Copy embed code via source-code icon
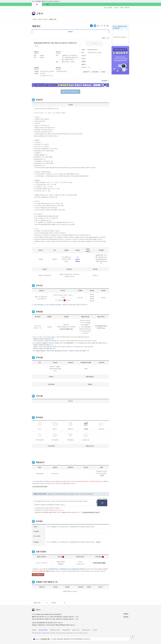The image size is (161, 644). [101, 26]
